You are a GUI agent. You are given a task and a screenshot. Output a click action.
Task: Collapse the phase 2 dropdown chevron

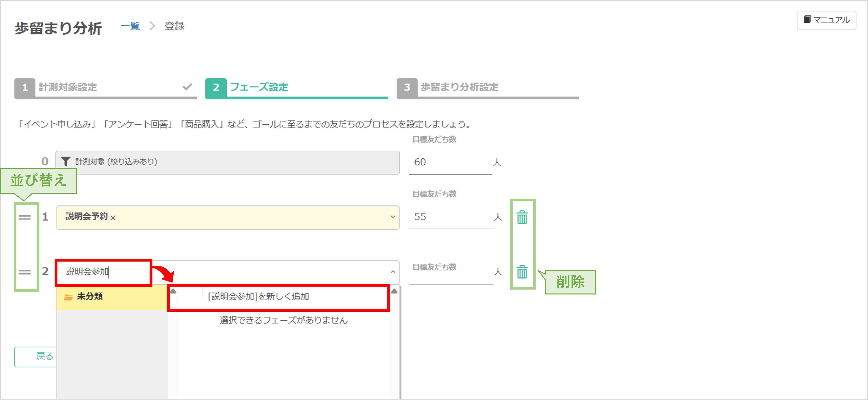393,272
